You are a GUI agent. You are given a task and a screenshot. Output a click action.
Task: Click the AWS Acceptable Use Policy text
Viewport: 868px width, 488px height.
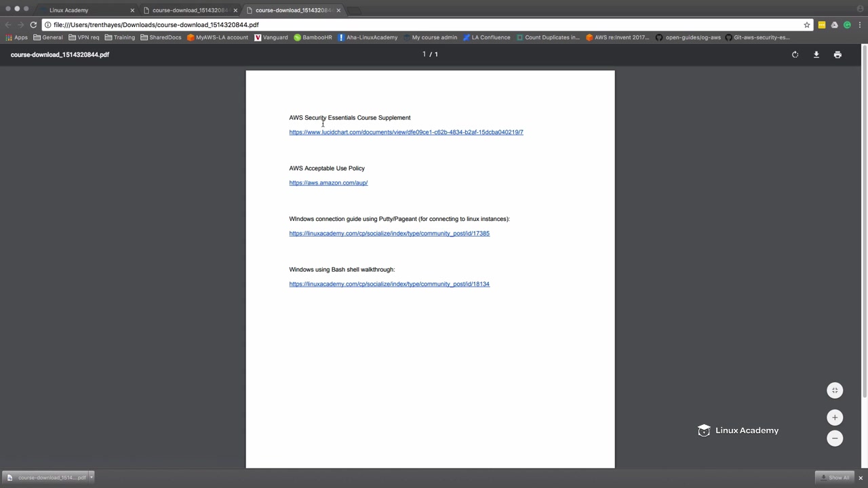327,168
